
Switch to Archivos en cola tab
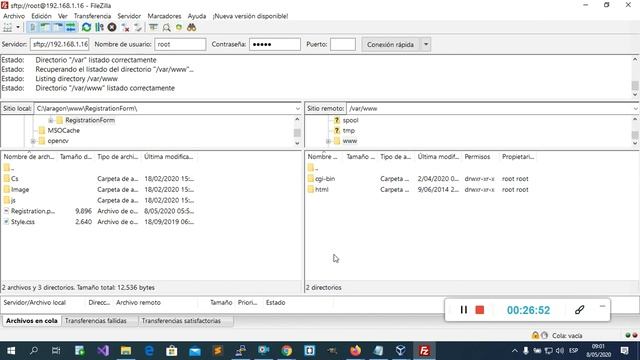(31, 321)
